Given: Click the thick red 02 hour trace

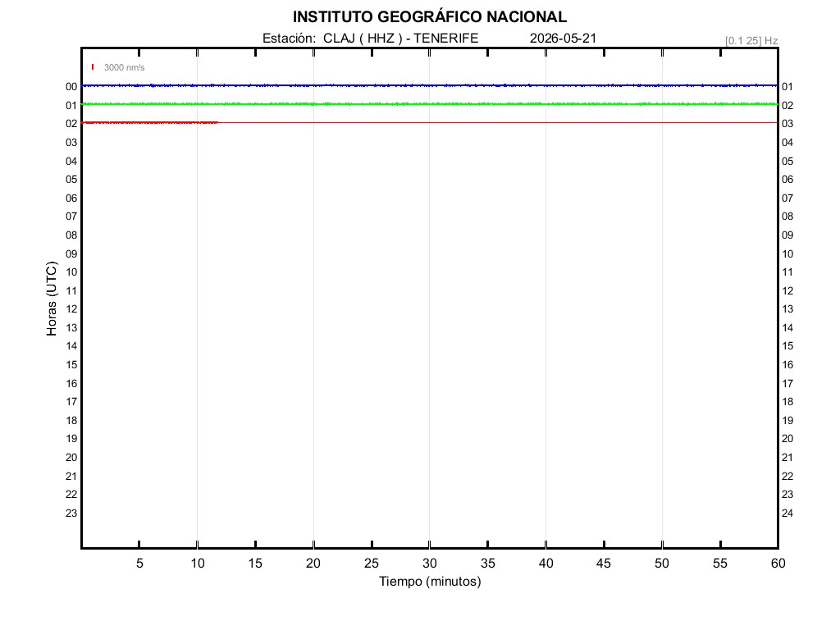Looking at the screenshot, I should click(x=150, y=123).
